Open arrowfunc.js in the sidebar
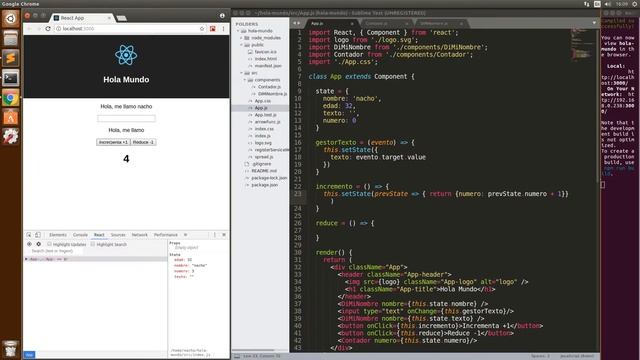Screen dimensions: 640x360 (267, 122)
